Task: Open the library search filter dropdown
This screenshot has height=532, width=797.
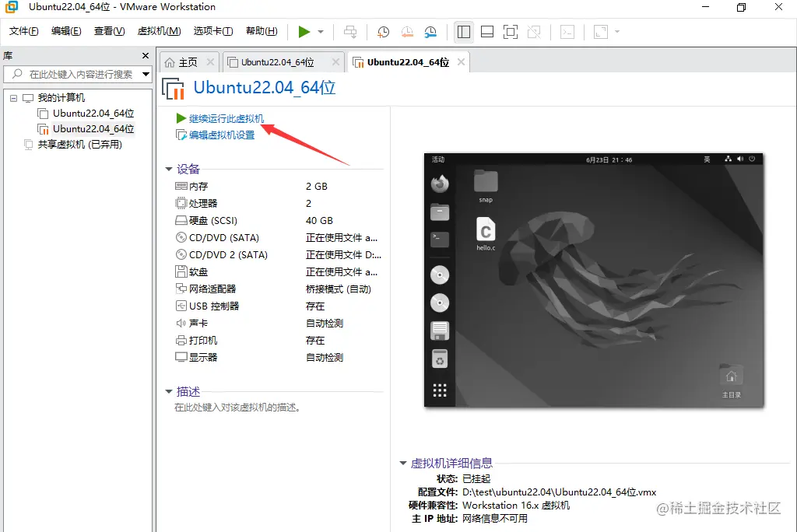Action: point(146,74)
